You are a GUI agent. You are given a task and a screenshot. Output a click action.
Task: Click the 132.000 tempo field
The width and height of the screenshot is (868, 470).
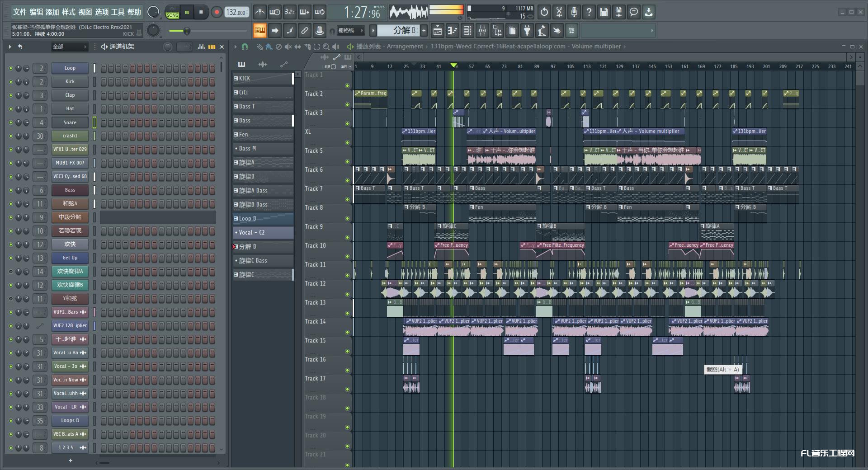click(236, 12)
